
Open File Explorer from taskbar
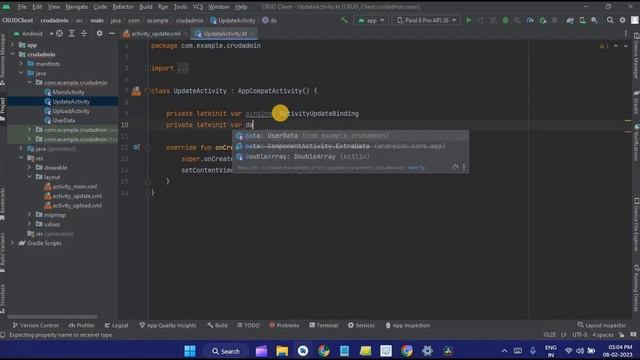(x=282, y=351)
